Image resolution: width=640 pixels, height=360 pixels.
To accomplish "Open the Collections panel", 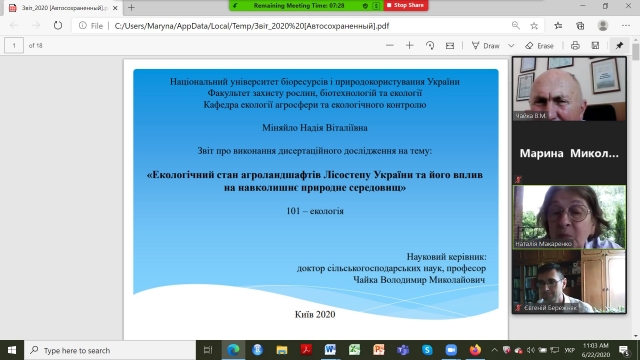I will click(580, 26).
